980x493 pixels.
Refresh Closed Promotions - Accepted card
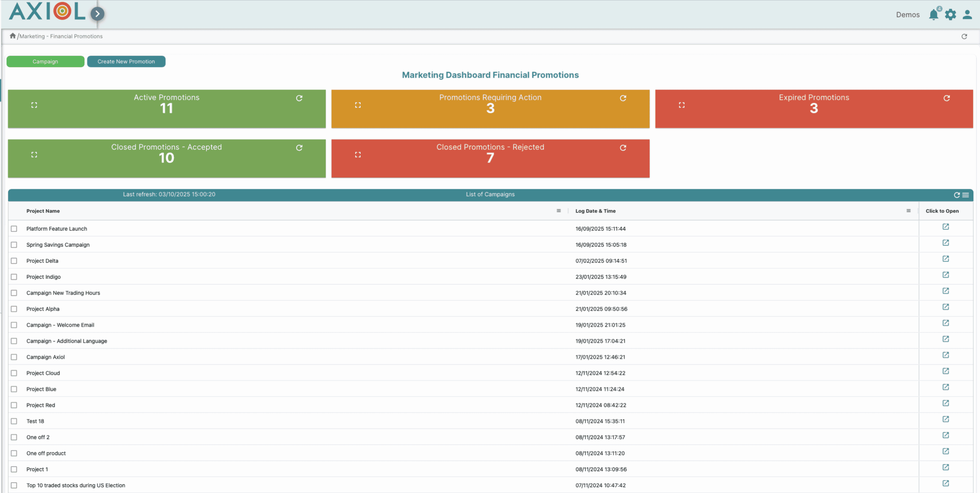(x=299, y=148)
